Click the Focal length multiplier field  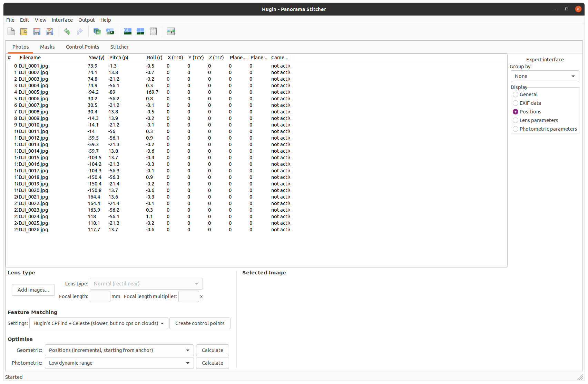point(189,296)
